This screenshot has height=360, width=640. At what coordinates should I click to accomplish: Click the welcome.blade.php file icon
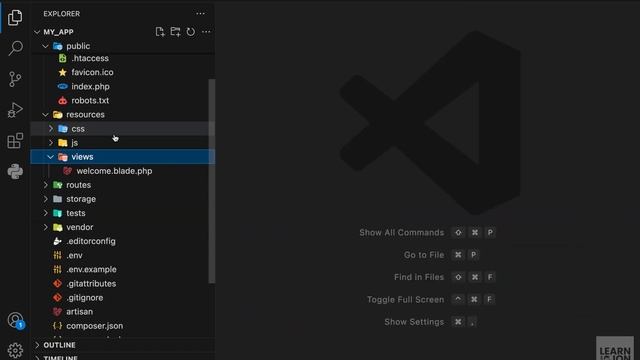coord(68,171)
